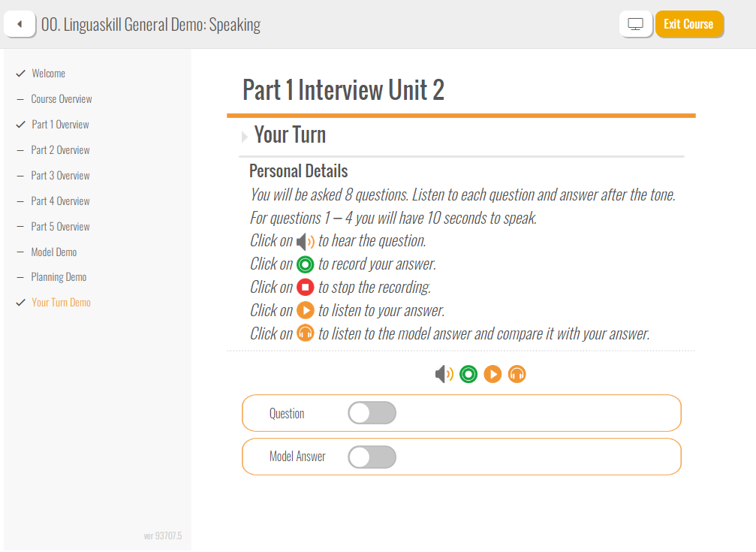This screenshot has height=552, width=756.
Task: Enable the Model Answer toggle
Action: 372,457
